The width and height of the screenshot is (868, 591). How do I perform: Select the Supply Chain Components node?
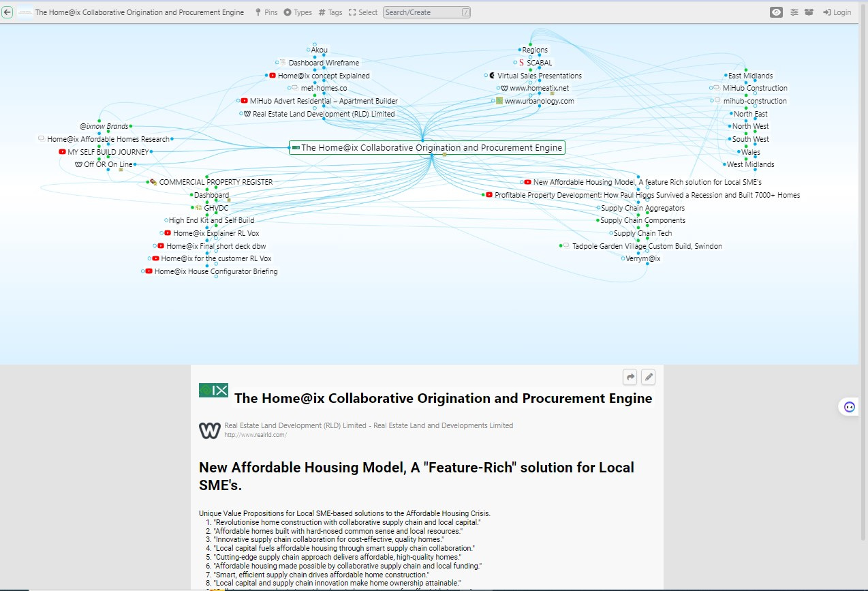pyautogui.click(x=642, y=220)
